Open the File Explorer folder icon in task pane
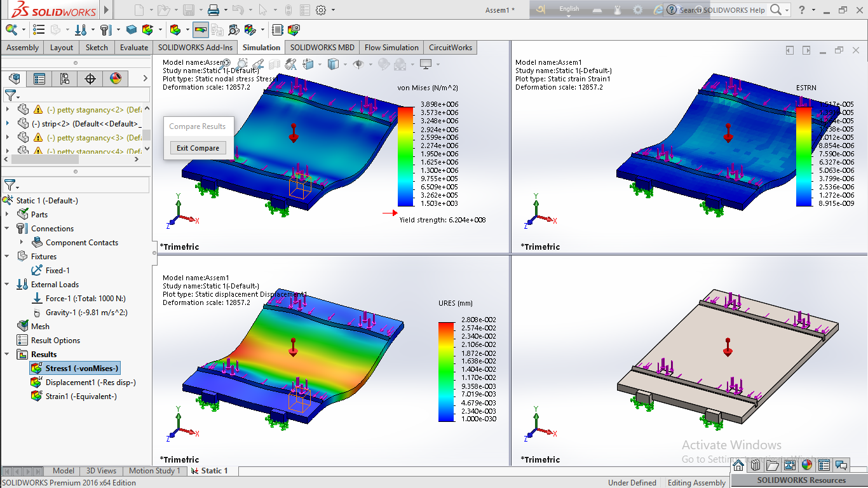 tap(773, 465)
